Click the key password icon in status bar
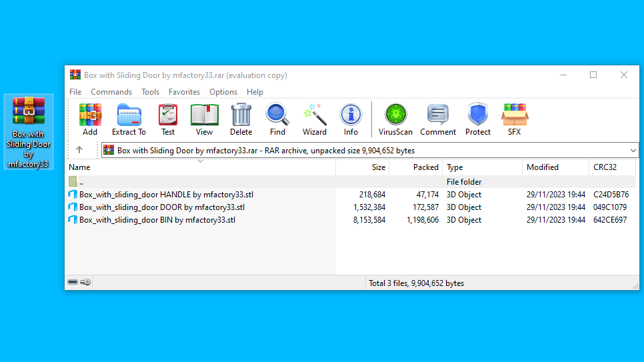The image size is (644, 362). coord(85,282)
